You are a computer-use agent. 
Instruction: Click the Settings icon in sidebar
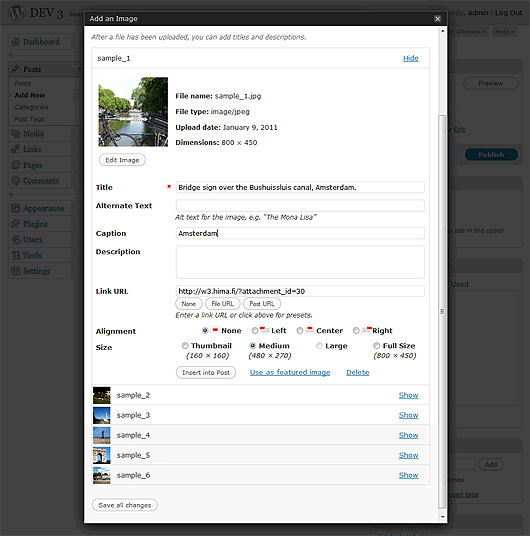coord(16,271)
